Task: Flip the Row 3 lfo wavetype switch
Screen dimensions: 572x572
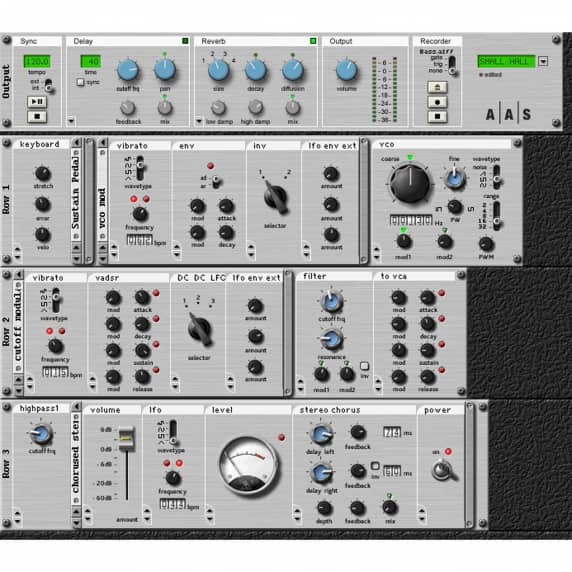Action: coord(173,432)
